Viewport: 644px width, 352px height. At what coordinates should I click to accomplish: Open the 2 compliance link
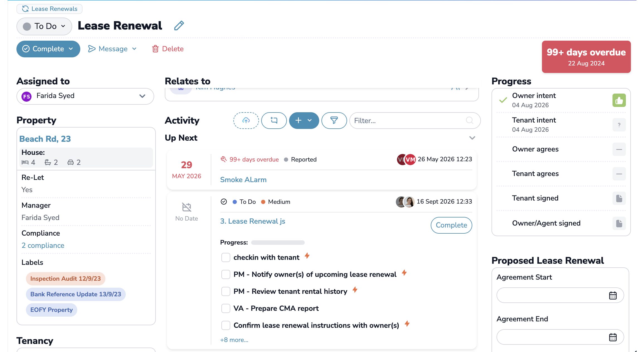click(43, 245)
